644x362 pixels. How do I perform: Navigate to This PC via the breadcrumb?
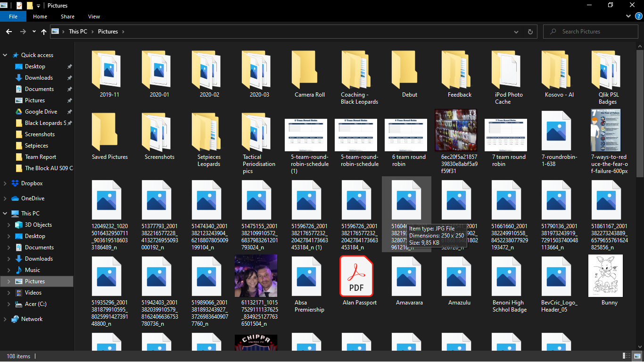[77, 31]
